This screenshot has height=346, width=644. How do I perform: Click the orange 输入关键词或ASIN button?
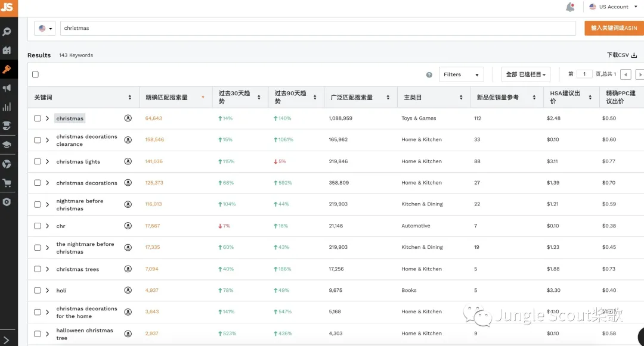pyautogui.click(x=614, y=28)
